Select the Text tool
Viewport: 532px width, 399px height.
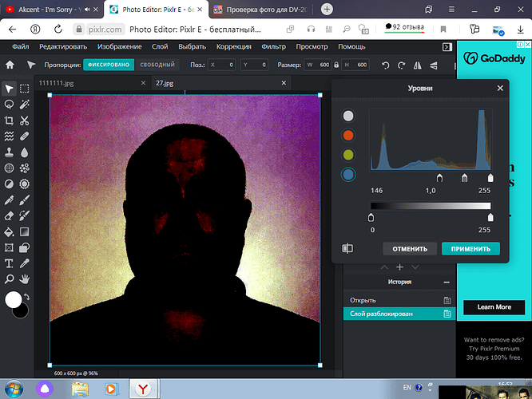[x=9, y=263]
